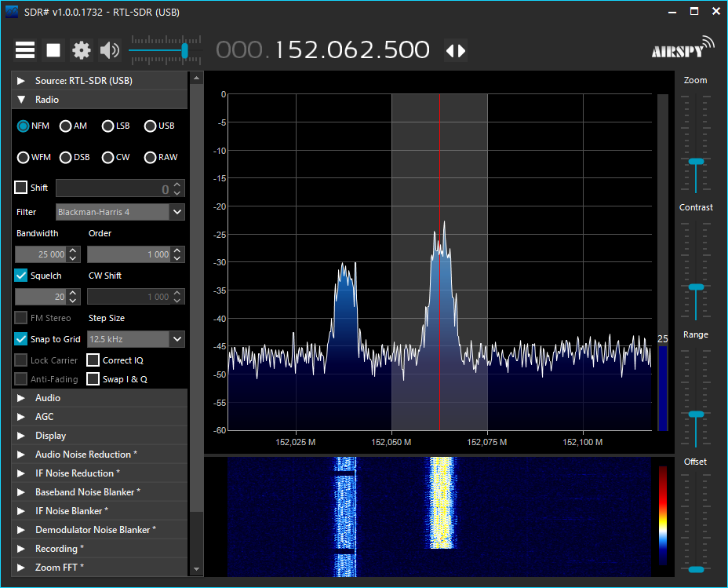The width and height of the screenshot is (728, 588).
Task: Decrease the Bandwidth with down arrow
Action: [x=73, y=258]
